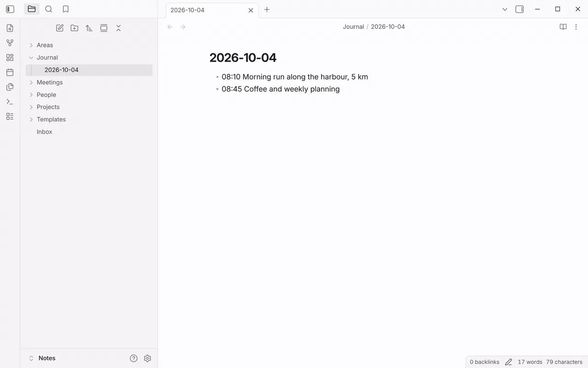This screenshot has height=368, width=588.
Task: Click the Journal breadcrumb link
Action: pyautogui.click(x=353, y=27)
